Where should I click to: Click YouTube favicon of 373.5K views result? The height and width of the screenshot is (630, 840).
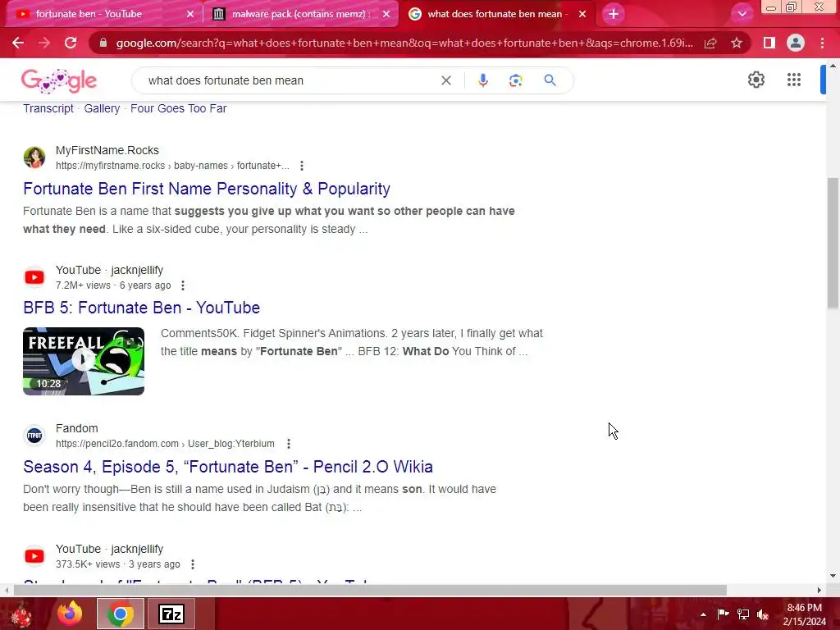[34, 556]
